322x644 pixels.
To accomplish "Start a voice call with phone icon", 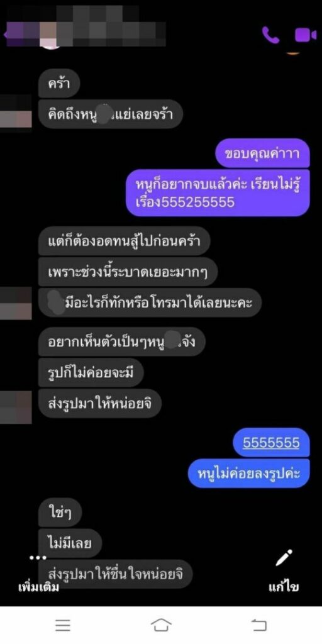I will 270,35.
